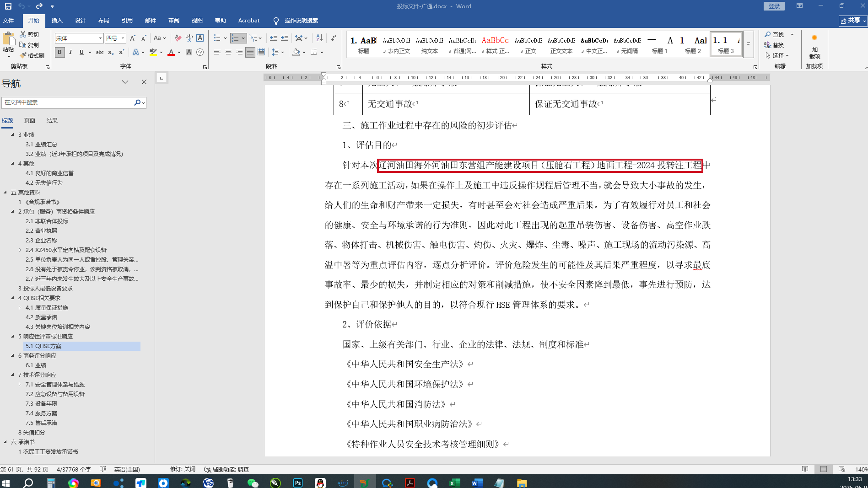
Task: Click the Format Painter brush icon
Action: [x=23, y=55]
